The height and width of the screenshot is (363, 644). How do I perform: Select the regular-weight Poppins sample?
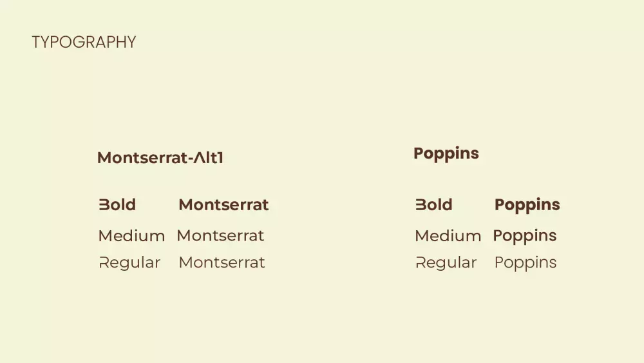click(x=526, y=263)
